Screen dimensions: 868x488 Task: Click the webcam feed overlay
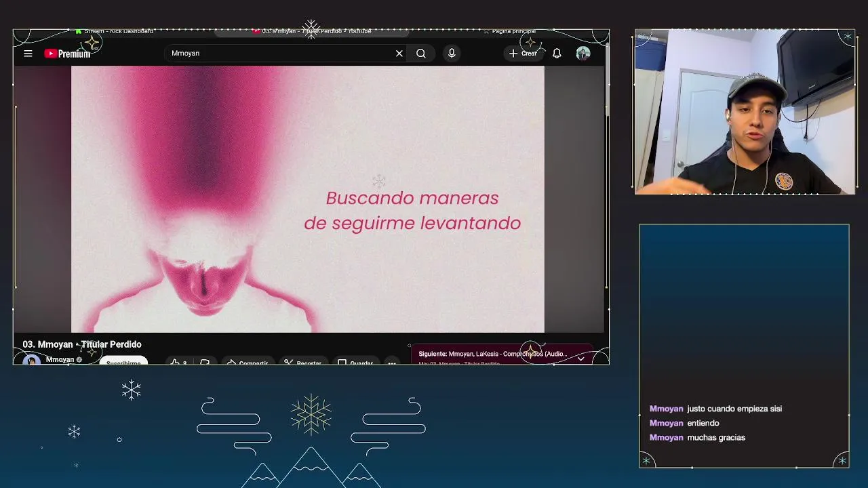click(x=745, y=112)
